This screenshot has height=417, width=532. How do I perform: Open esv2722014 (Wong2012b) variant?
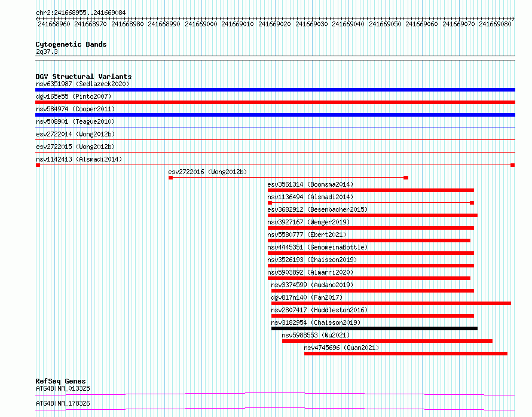[x=75, y=134]
